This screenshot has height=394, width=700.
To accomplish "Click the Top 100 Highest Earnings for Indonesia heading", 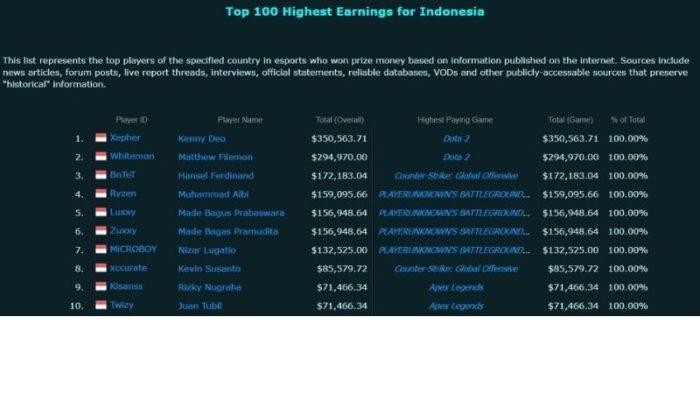I will [x=355, y=12].
